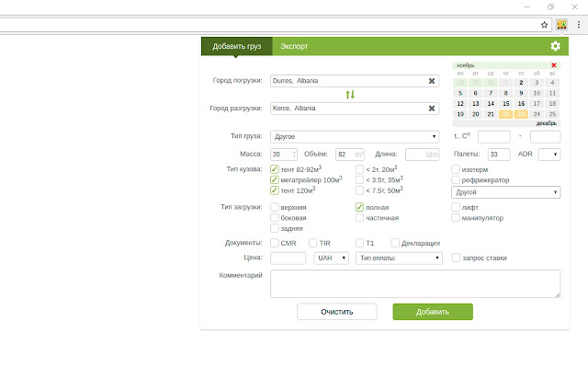Clear the Durres, Albania loading city
The image size is (588, 368).
click(432, 81)
